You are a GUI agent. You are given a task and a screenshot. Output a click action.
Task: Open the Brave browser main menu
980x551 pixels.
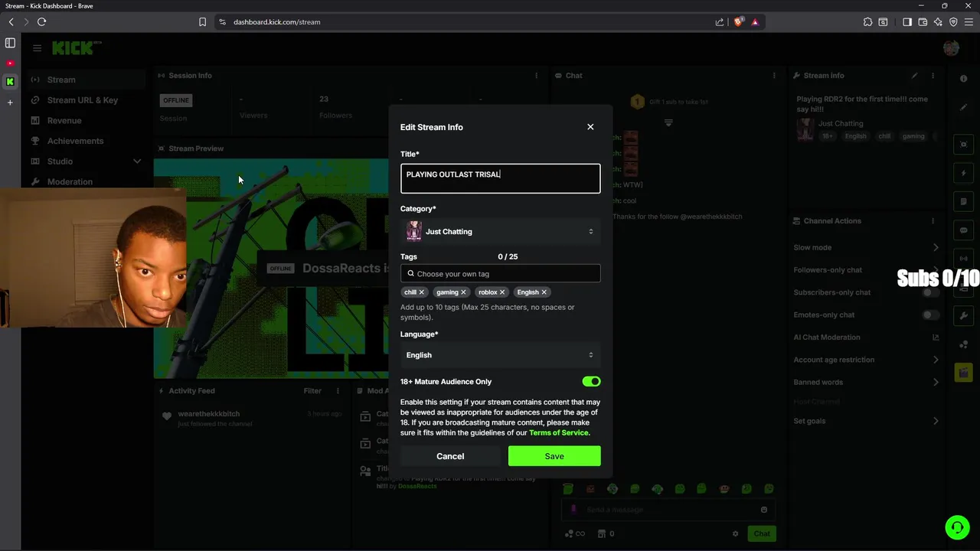[969, 22]
